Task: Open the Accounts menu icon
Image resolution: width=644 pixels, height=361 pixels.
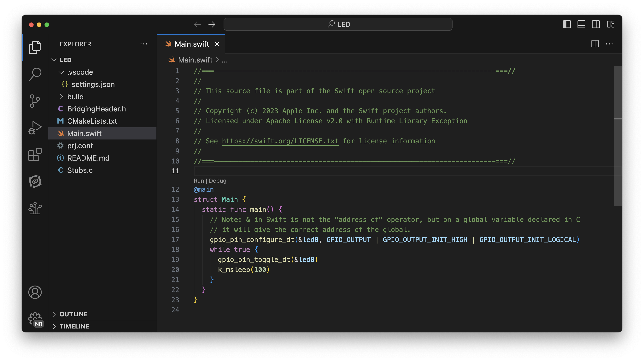Action: [x=35, y=292]
